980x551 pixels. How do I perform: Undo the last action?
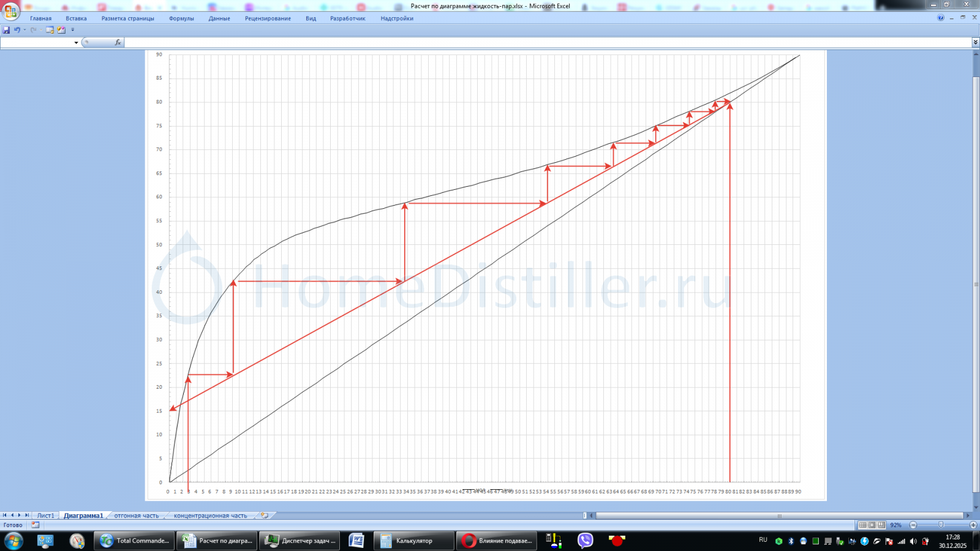click(x=17, y=30)
